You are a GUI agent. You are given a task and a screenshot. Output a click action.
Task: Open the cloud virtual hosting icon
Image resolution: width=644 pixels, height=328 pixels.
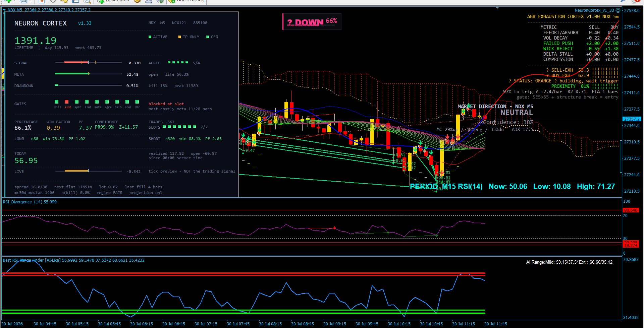tap(149, 1)
